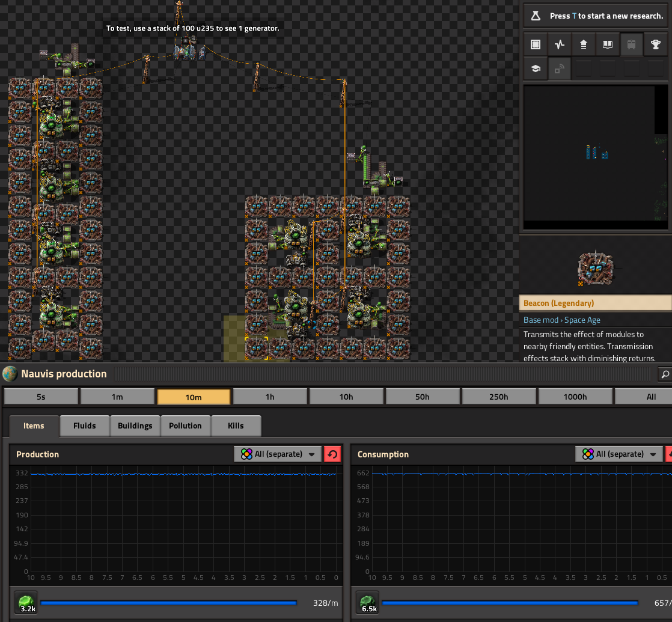
Task: Open tips and tricks graduation cap
Action: (x=535, y=69)
